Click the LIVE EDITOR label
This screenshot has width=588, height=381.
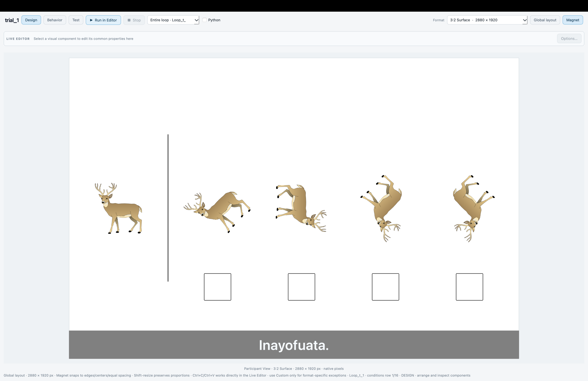[x=18, y=39]
